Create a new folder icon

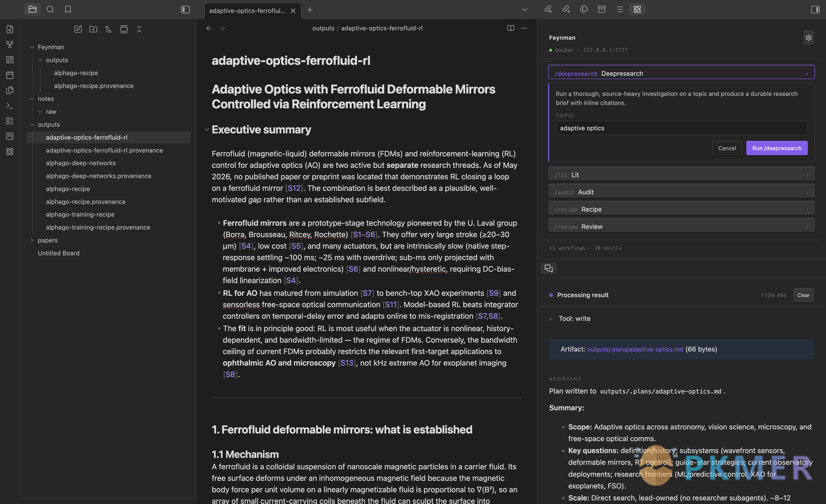(x=93, y=29)
